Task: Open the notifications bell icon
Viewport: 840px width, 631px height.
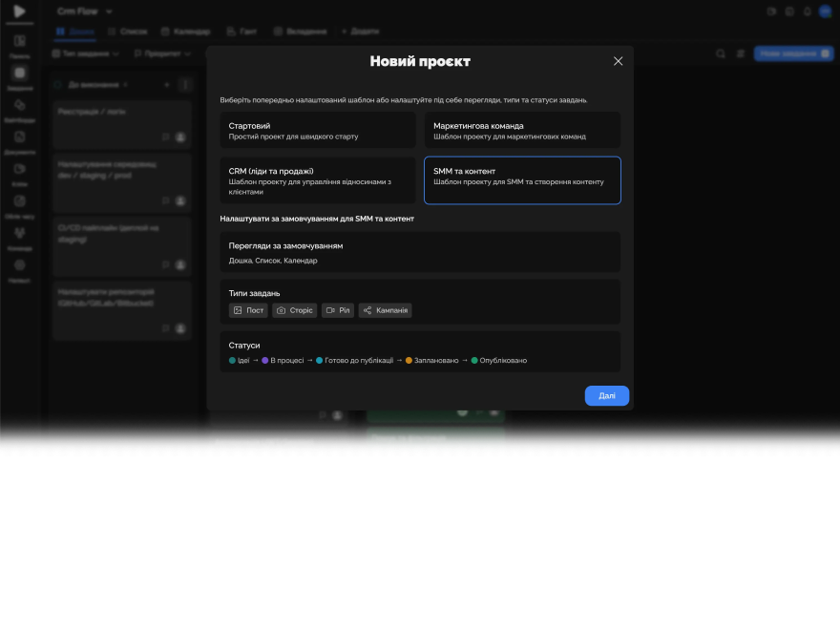Action: point(807,11)
